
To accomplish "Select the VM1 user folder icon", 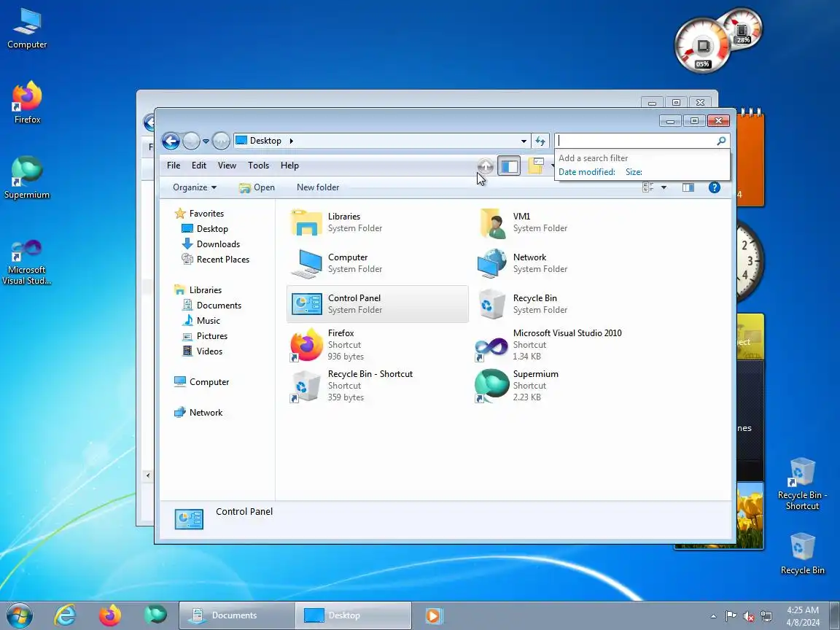I will [491, 222].
